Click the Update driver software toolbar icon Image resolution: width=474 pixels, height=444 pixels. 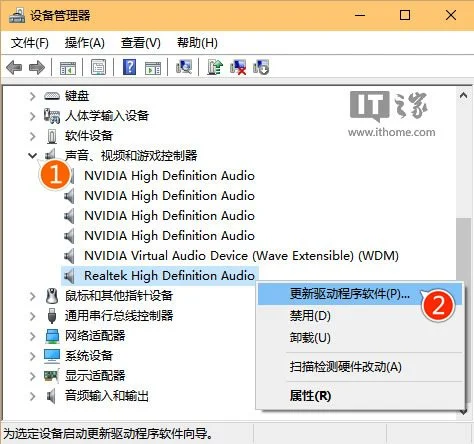tap(215, 67)
